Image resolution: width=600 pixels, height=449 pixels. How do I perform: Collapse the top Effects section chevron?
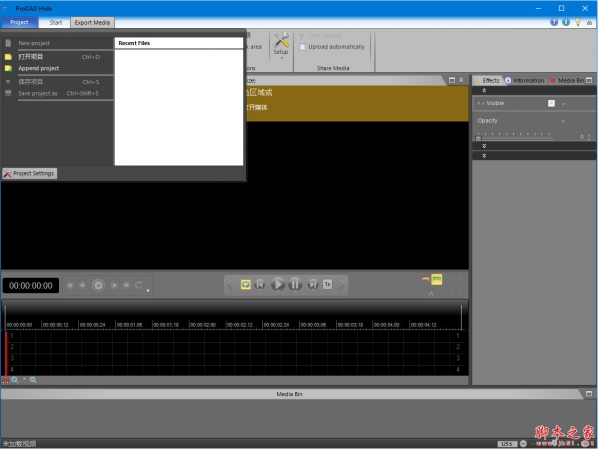click(484, 90)
